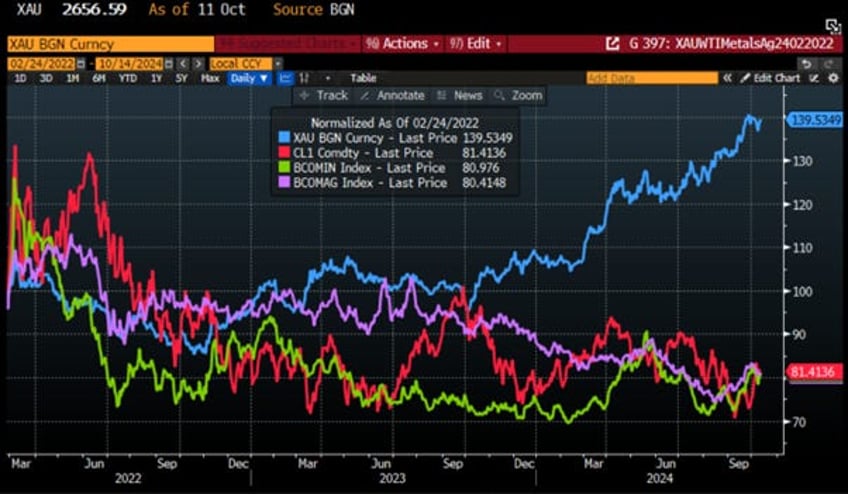The image size is (848, 494).
Task: Click the collapse double-chevron beside Add Data
Action: (727, 78)
